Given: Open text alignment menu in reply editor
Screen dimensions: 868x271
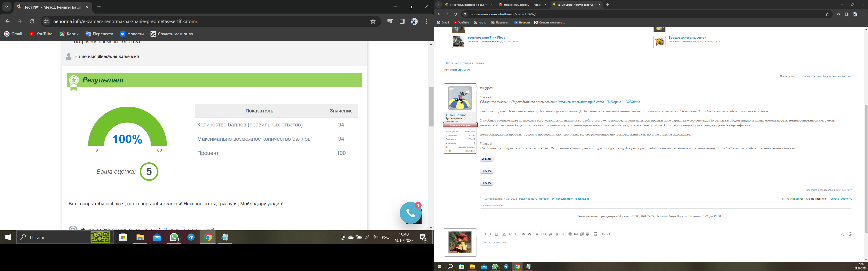Looking at the screenshot, I should click(537, 234).
